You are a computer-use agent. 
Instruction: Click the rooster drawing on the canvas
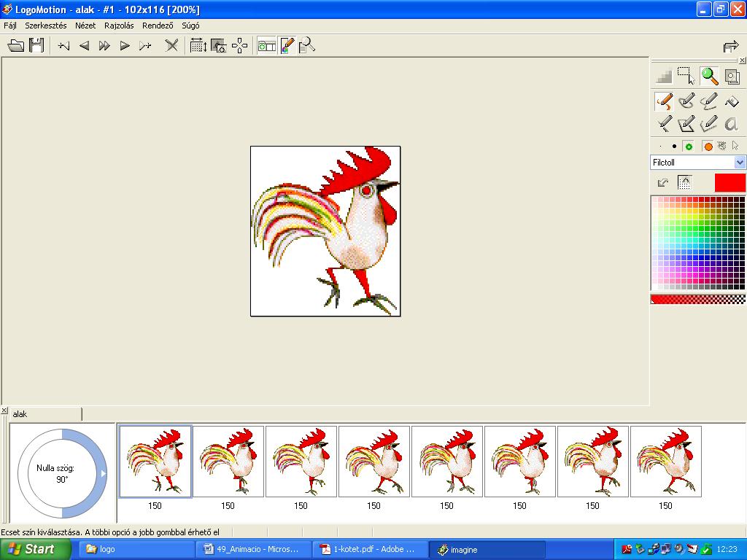pos(325,231)
